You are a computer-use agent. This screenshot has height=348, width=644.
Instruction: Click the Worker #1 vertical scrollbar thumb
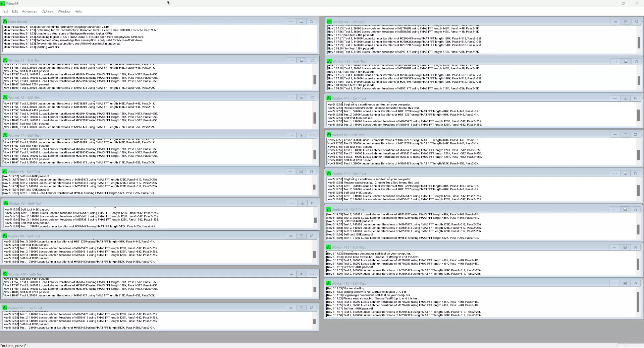pyautogui.click(x=315, y=79)
